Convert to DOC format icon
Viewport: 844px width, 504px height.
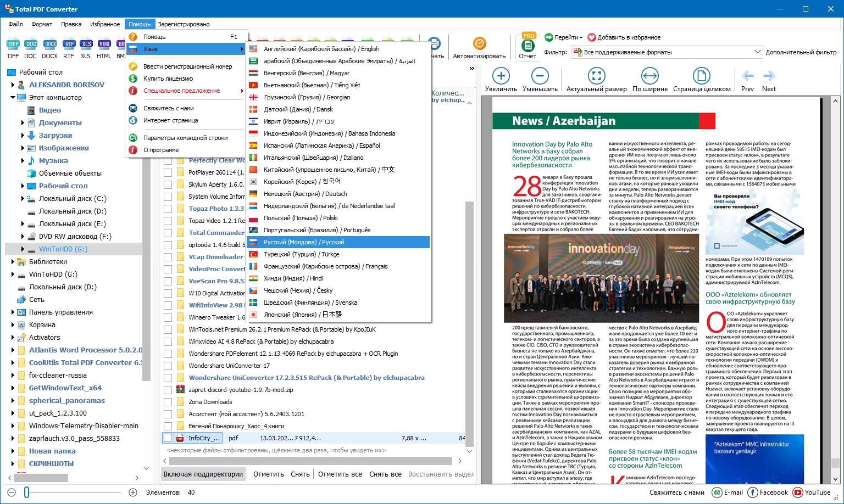point(31,44)
